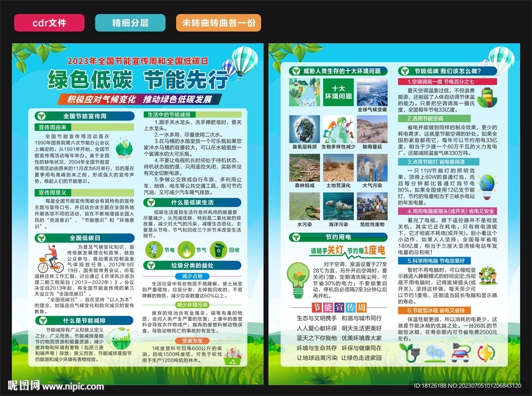Click the '威胁人类生存的十大环境问题' header
Viewport: 532px width, 396px height.
[338, 71]
